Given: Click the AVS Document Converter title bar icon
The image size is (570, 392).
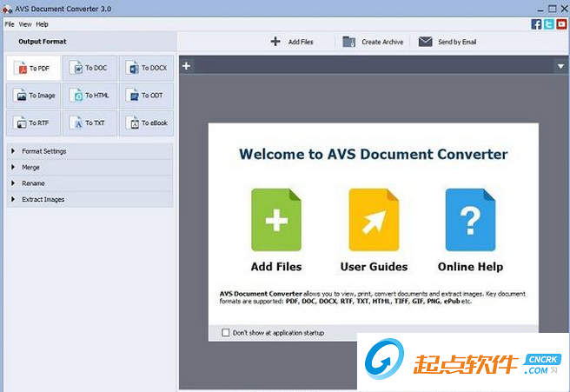Looking at the screenshot, I should point(7,9).
